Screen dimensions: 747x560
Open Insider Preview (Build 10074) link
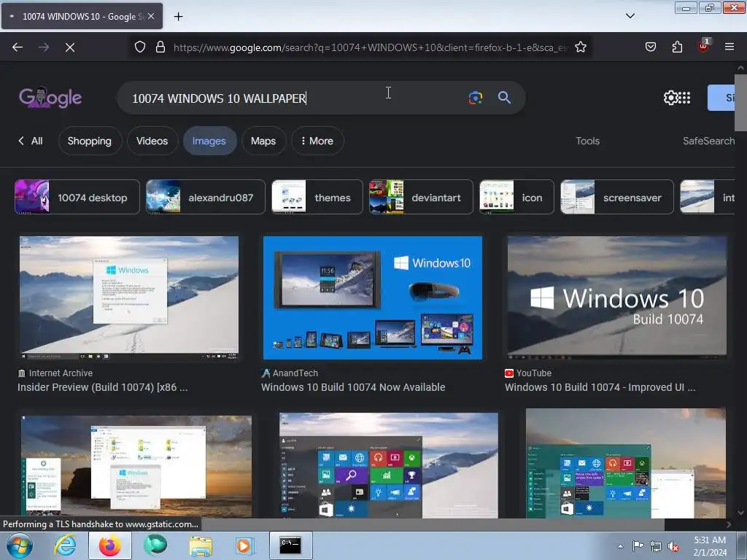103,387
